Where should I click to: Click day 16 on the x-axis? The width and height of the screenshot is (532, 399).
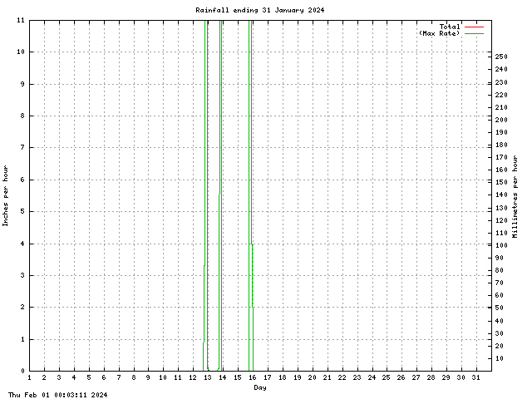(x=253, y=377)
